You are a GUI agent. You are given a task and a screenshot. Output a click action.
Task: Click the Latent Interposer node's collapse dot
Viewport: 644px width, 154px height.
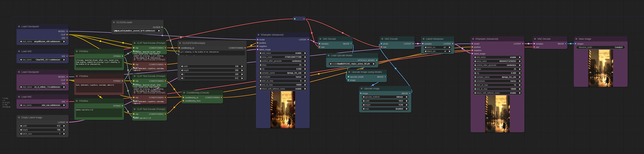point(424,39)
